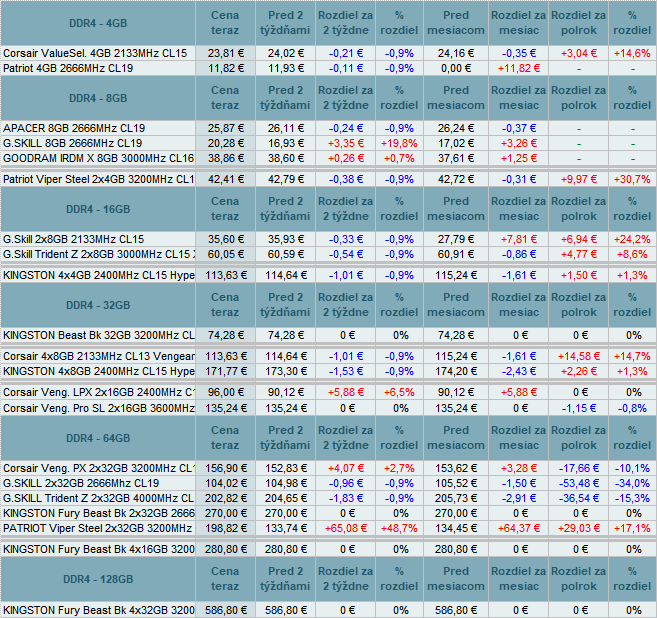Select the GOODRAM IRDM X 8GB 3000MHz product name
Viewport: 657px width, 618px height.
pyautogui.click(x=98, y=158)
